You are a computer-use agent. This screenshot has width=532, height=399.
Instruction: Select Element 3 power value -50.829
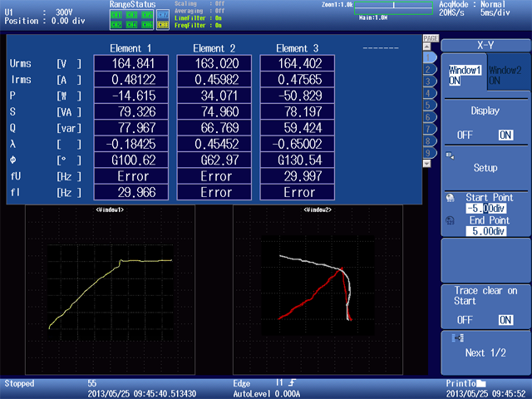pos(298,96)
